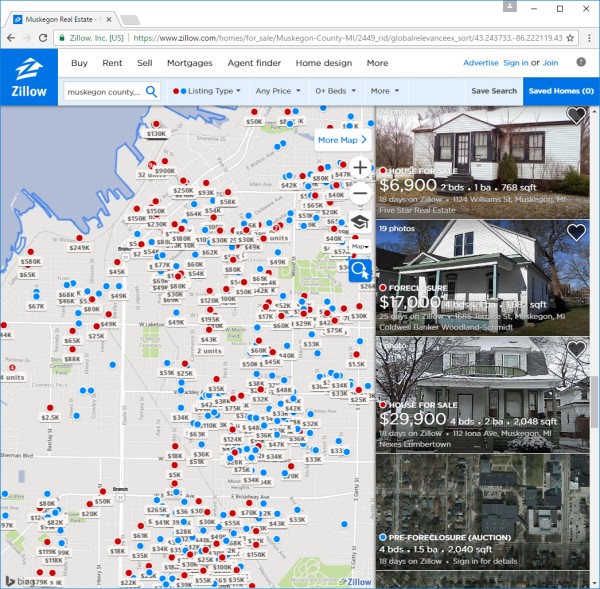
Task: Save the $17,000 foreclosure with heart
Action: pyautogui.click(x=576, y=232)
